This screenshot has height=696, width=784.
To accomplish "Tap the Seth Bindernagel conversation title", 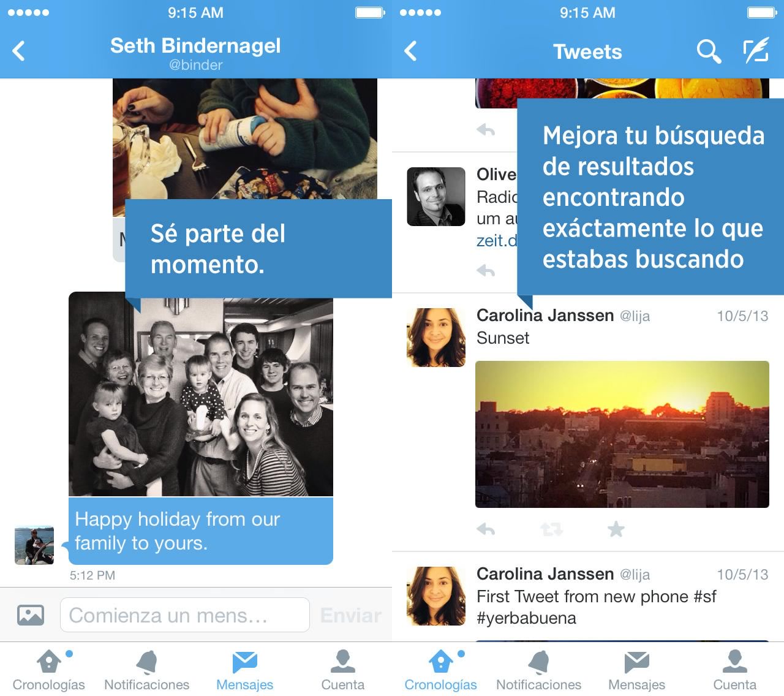I will (195, 45).
